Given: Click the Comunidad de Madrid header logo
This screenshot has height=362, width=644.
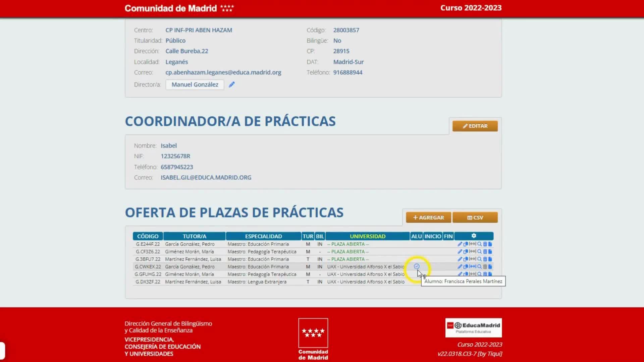Looking at the screenshot, I should (179, 8).
